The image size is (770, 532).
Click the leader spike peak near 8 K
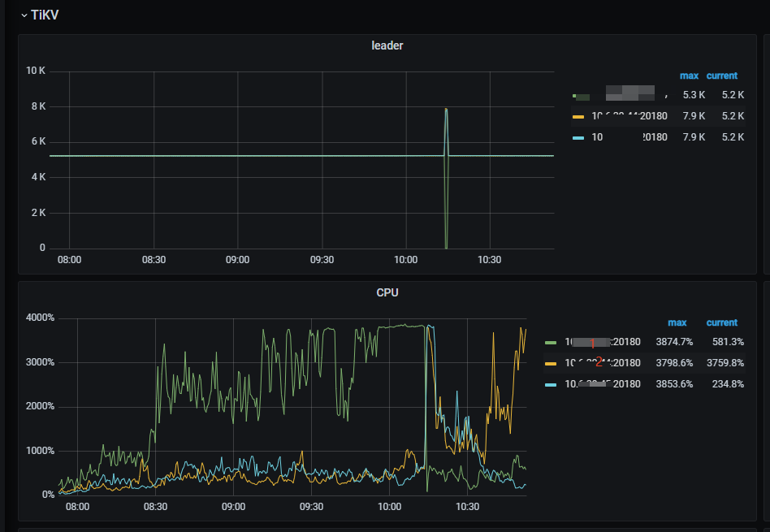click(x=446, y=109)
